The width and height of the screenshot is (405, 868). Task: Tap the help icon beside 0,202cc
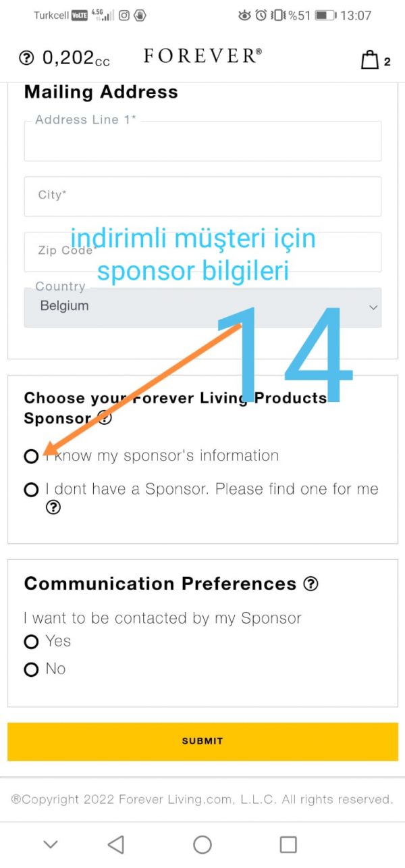tap(26, 59)
